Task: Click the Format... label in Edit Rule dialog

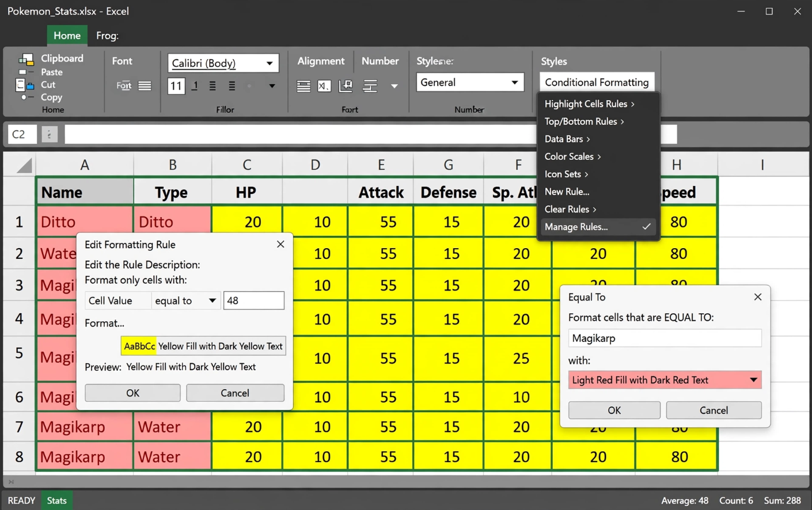Action: (104, 323)
